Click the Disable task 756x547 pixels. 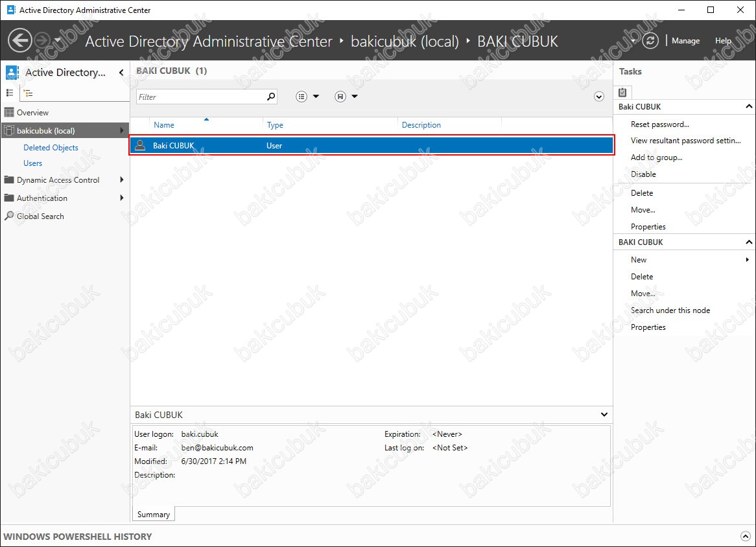pyautogui.click(x=643, y=174)
